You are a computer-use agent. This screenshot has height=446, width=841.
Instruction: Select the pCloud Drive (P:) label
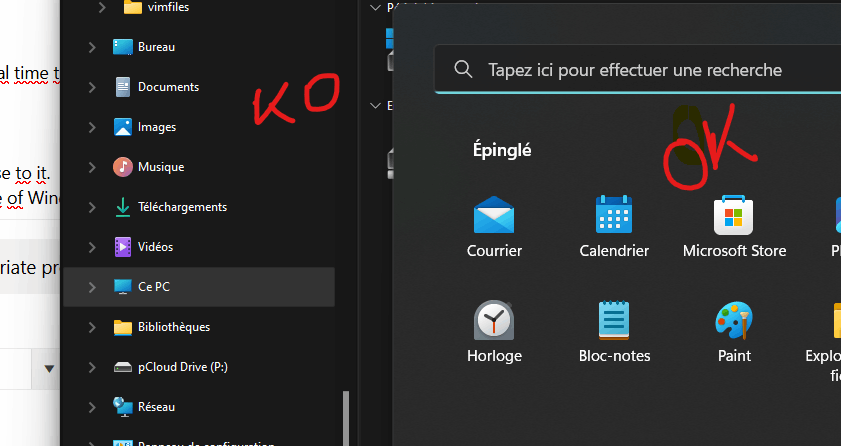pyautogui.click(x=183, y=367)
